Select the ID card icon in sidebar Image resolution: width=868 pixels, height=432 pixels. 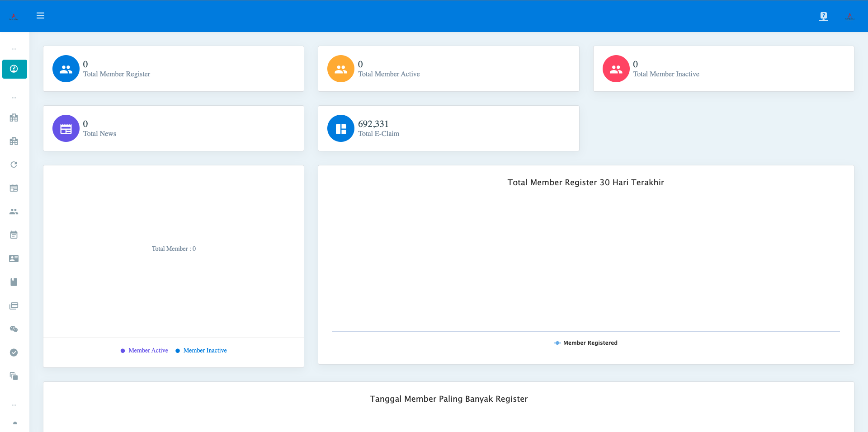[x=14, y=258]
